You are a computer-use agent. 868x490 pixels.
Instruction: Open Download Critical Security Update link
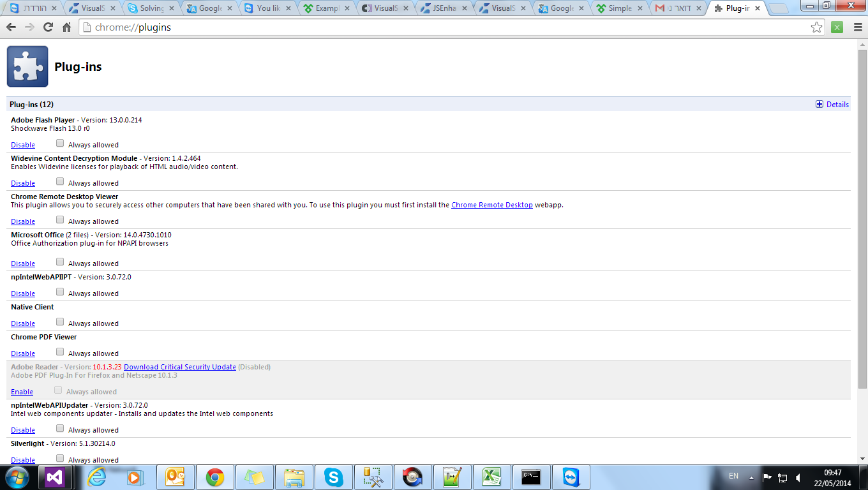(180, 367)
